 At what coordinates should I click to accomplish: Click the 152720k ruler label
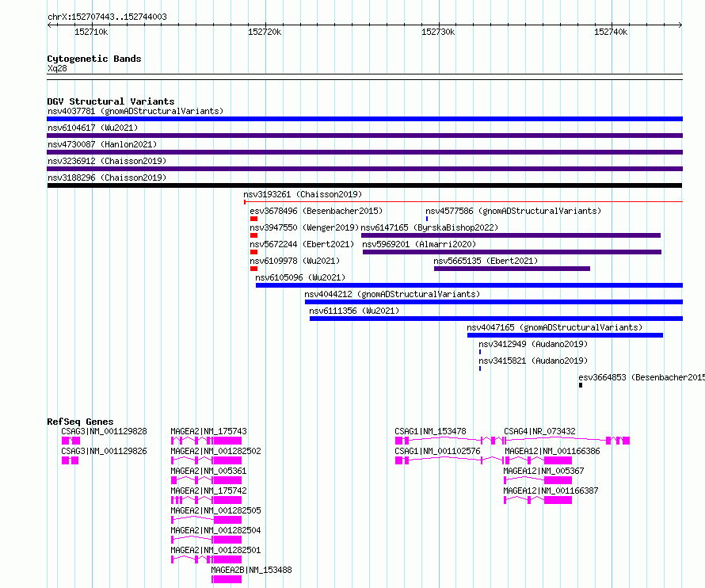pos(265,32)
